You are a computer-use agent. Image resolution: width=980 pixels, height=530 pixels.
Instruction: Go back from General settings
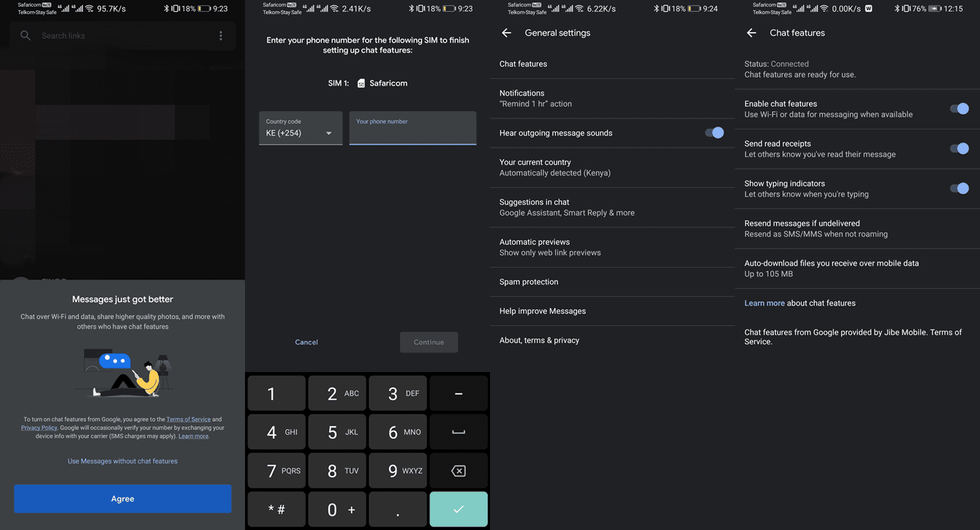tap(506, 33)
